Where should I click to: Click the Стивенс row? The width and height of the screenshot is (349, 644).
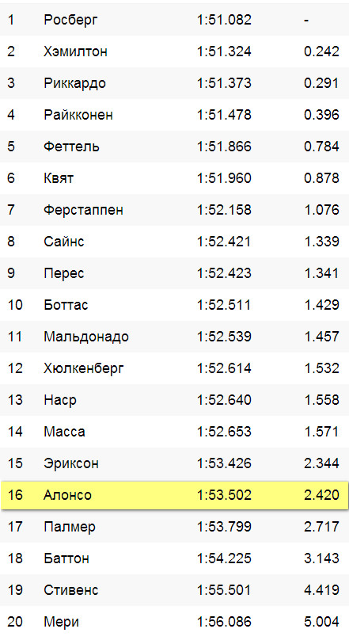[175, 590]
